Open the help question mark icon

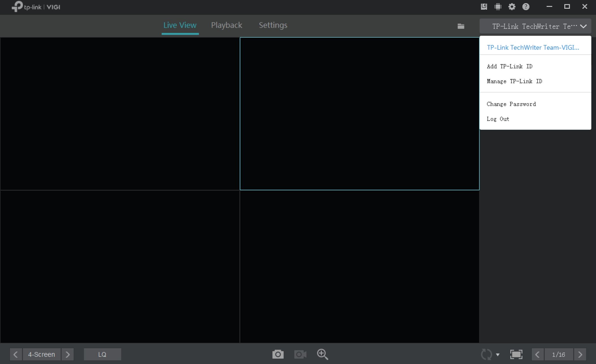(526, 7)
